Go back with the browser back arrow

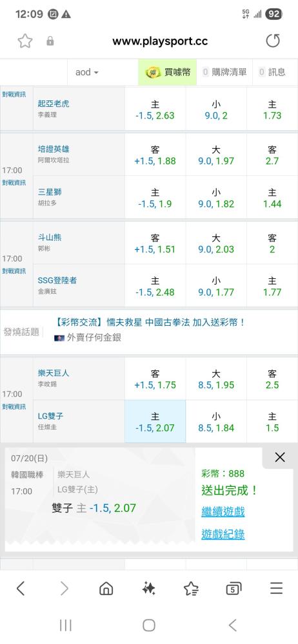coord(20,589)
